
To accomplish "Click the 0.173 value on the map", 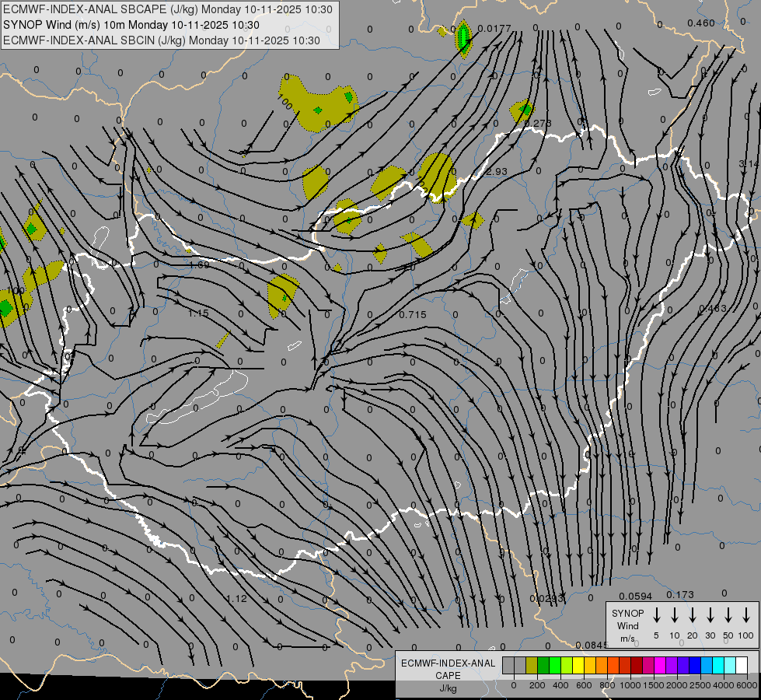I will click(x=680, y=594).
